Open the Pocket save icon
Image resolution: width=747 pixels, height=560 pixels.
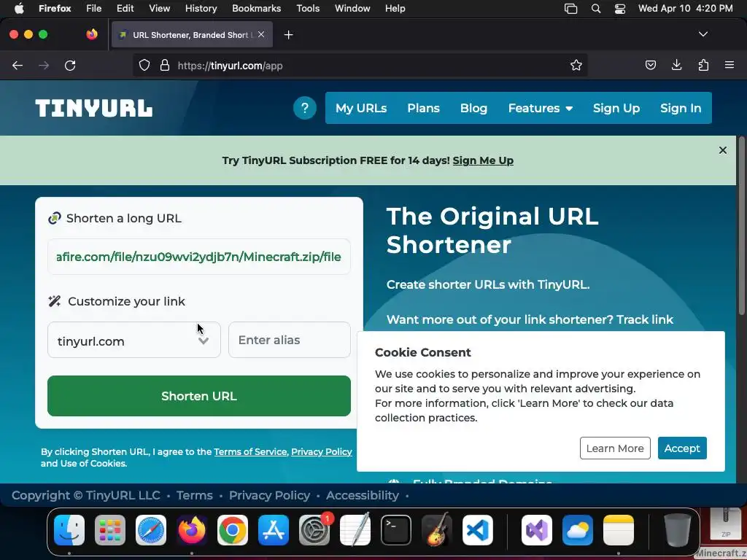tap(650, 65)
